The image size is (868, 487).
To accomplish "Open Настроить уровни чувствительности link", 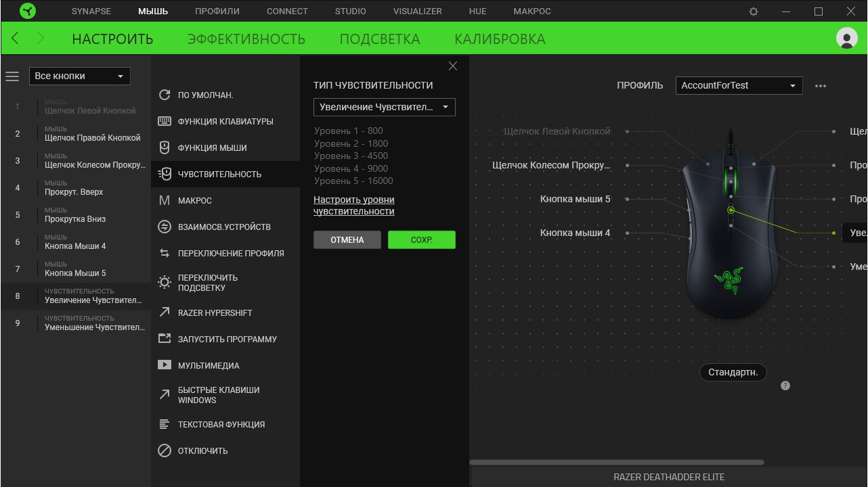I will (x=354, y=206).
